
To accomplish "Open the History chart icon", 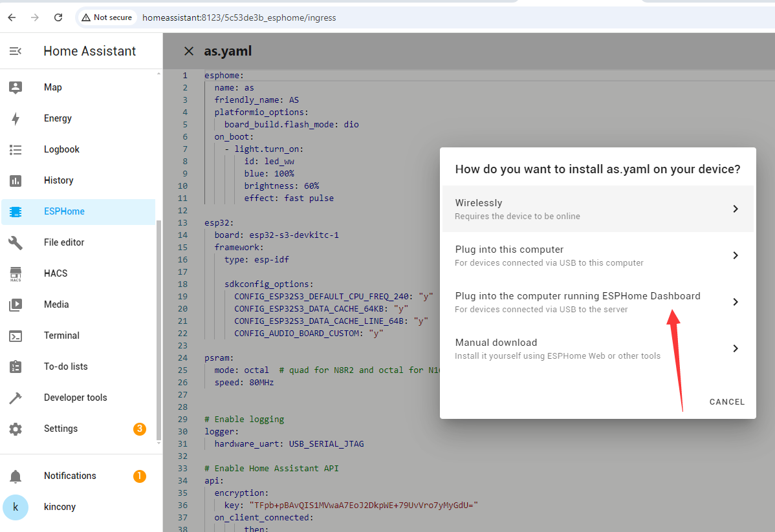I will click(16, 180).
